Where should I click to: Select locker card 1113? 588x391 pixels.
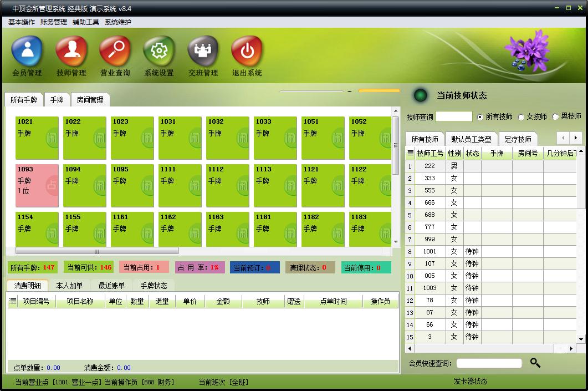(x=275, y=185)
